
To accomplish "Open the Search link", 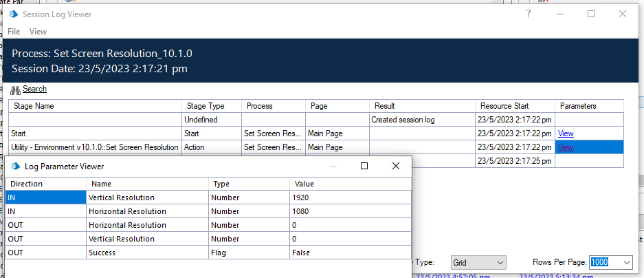I will (34, 89).
